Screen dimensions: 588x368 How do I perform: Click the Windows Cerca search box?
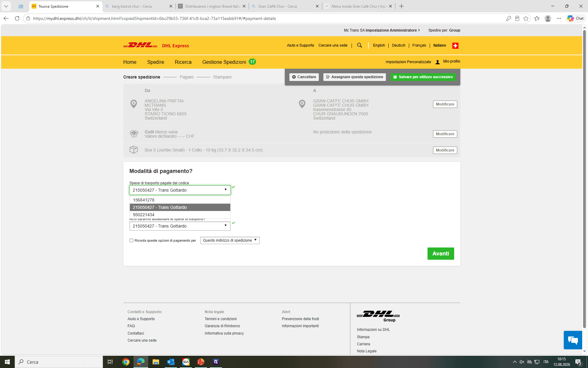tap(59, 362)
